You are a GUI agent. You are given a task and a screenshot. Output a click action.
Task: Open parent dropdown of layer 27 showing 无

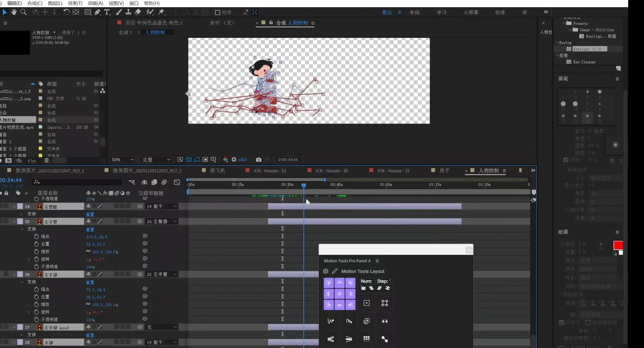click(x=161, y=327)
